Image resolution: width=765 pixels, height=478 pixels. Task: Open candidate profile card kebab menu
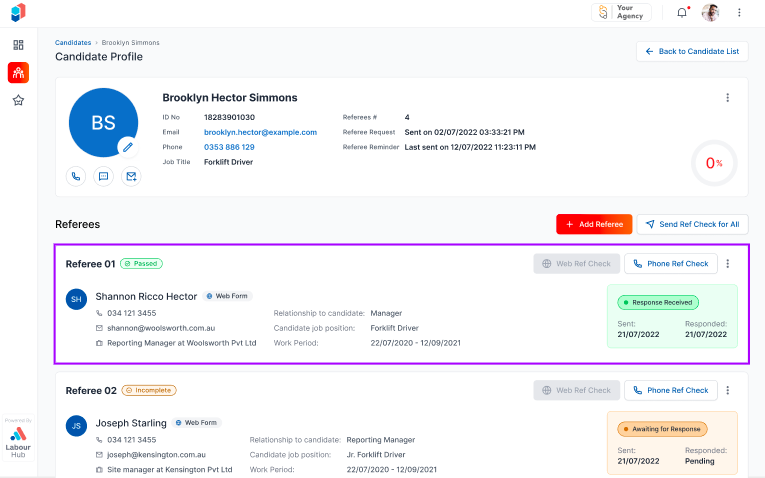(x=728, y=98)
